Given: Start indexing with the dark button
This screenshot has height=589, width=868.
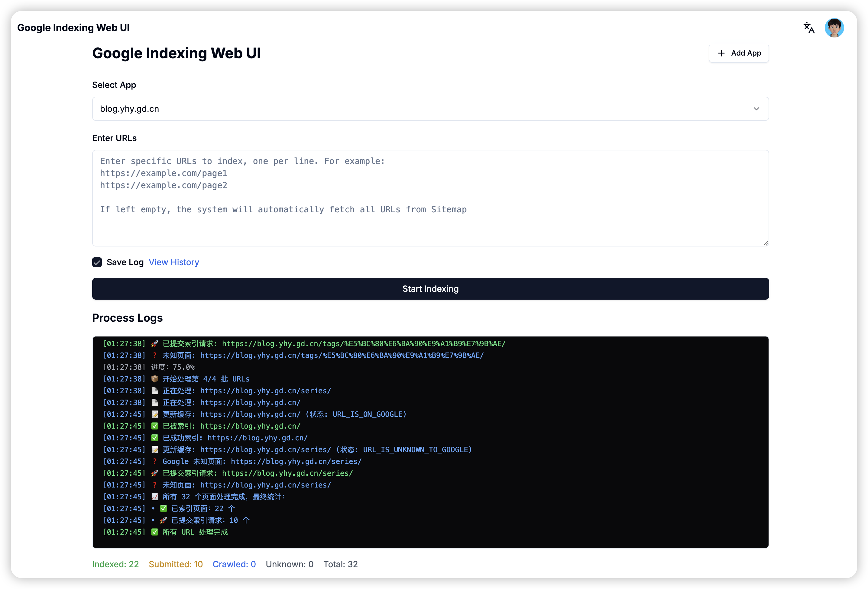Looking at the screenshot, I should pos(430,289).
